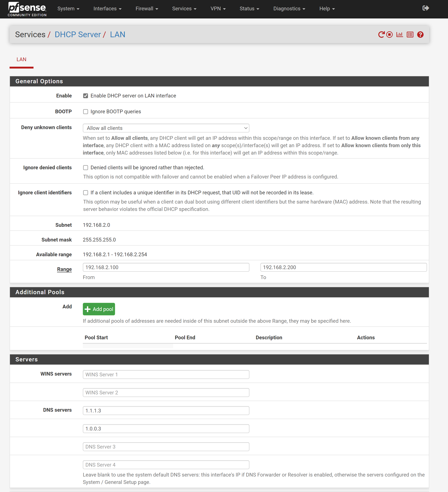Click the logout icon in navbar
The height and width of the screenshot is (492, 448).
426,8
